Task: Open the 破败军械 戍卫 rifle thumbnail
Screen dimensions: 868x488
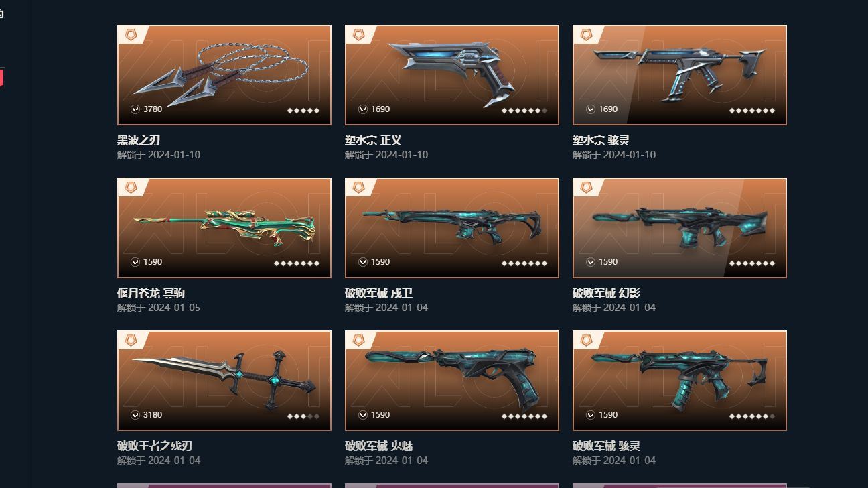Action: [452, 228]
